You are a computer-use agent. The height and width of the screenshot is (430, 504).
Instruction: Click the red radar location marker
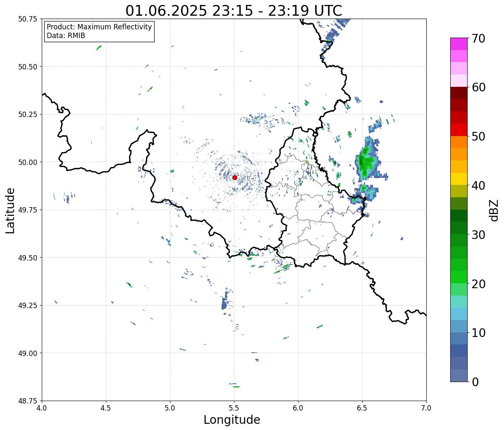tap(235, 177)
